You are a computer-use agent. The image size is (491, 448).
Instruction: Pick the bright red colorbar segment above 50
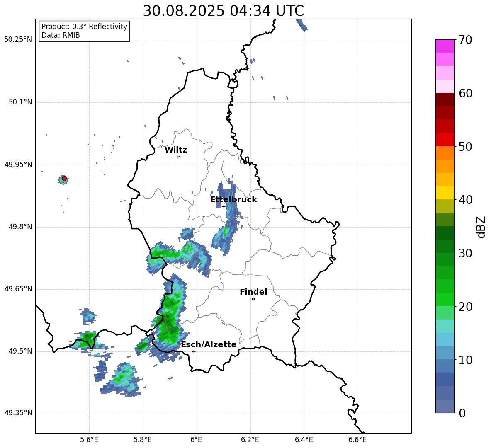point(445,140)
